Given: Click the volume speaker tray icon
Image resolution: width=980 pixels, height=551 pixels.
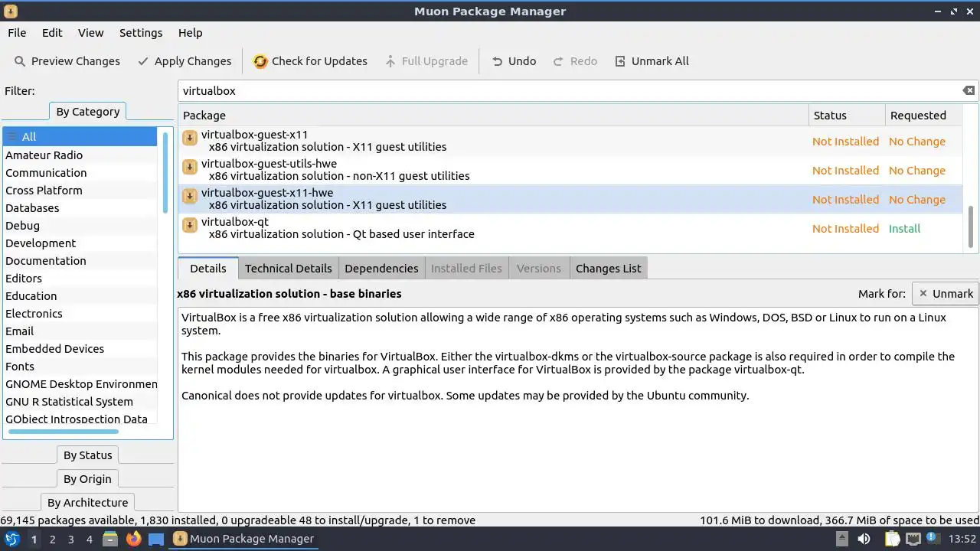Looking at the screenshot, I should tap(864, 539).
